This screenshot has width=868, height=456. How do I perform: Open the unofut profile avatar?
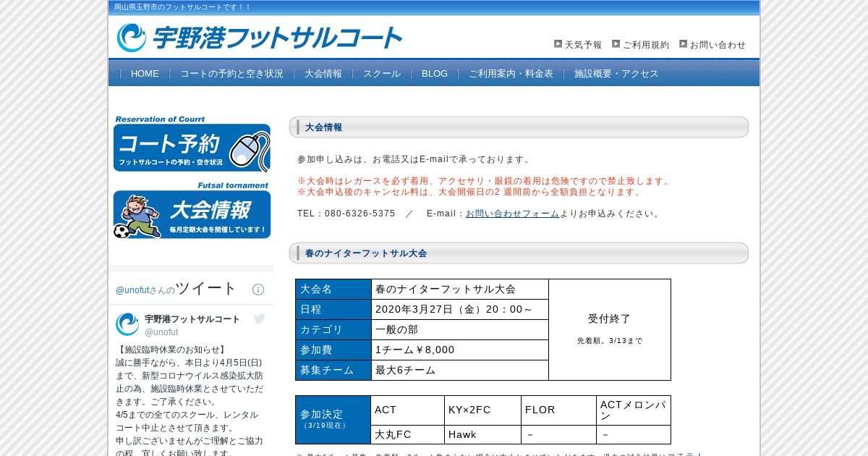(x=127, y=324)
